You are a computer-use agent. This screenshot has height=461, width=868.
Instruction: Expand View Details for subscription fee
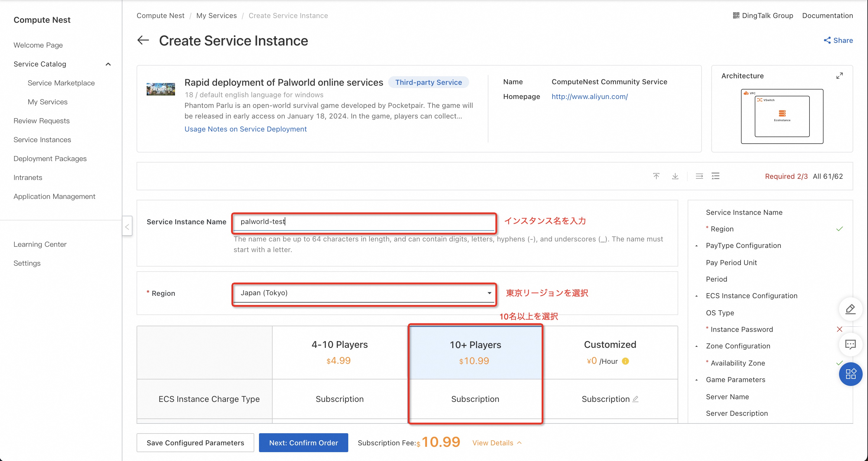point(496,443)
